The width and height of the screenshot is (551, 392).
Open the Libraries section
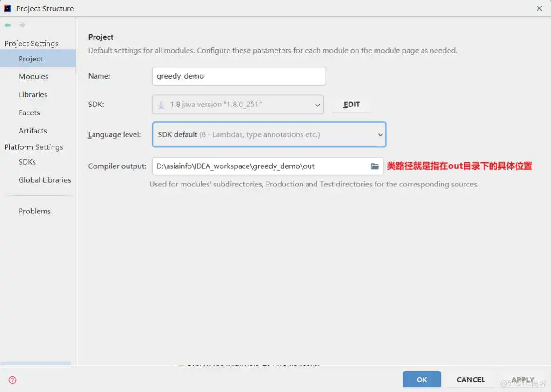tap(33, 94)
